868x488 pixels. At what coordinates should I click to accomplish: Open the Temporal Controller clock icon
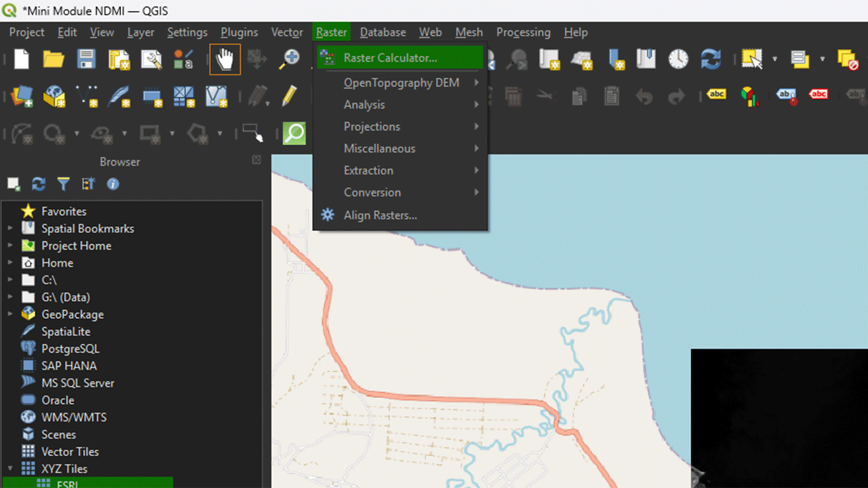tap(678, 60)
